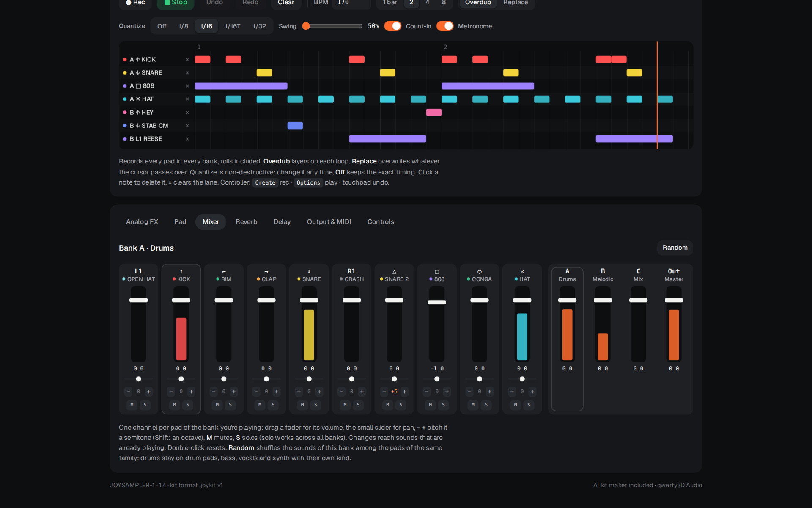Open the Delay tab

282,222
